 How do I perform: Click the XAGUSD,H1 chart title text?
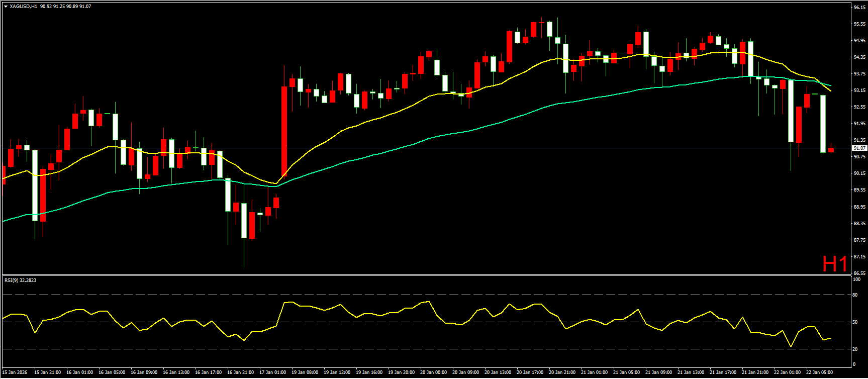tap(24, 7)
